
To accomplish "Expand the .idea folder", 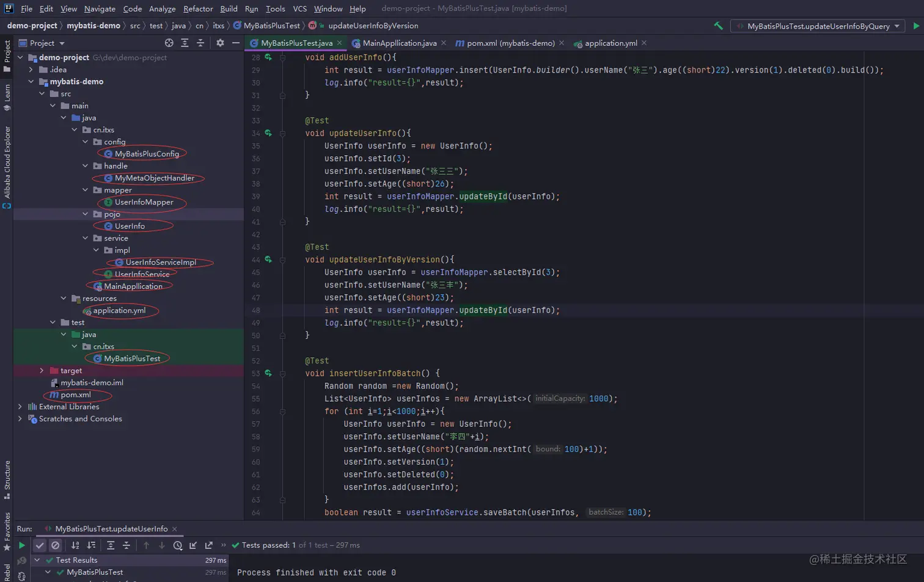I will pyautogui.click(x=31, y=70).
